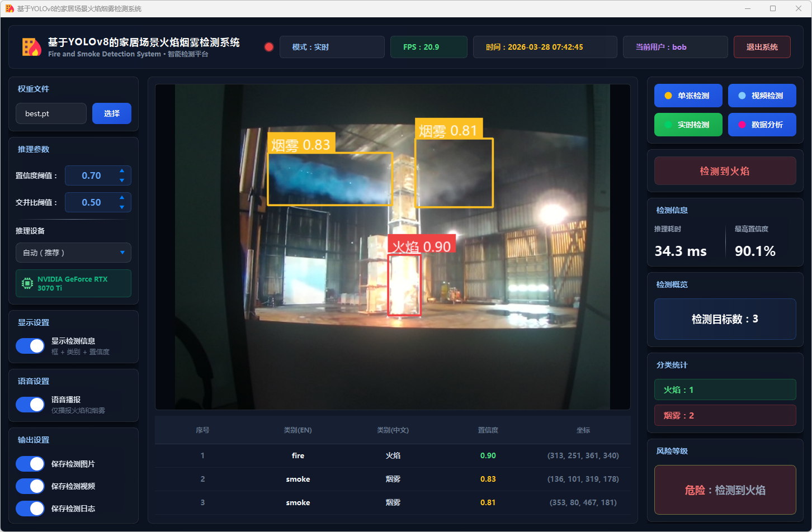Image resolution: width=812 pixels, height=532 pixels.
Task: Decrease the 交并比阈值 value with down arrow
Action: (122, 207)
